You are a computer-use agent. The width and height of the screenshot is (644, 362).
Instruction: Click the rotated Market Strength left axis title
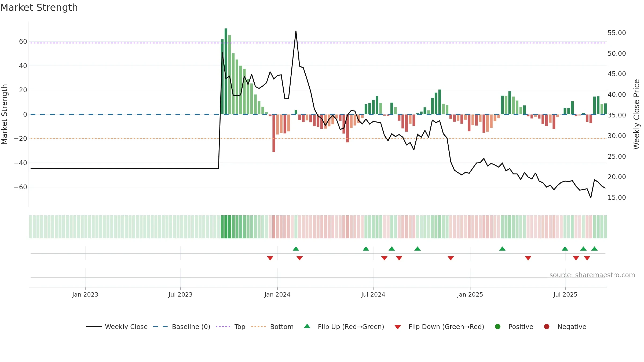(4, 114)
